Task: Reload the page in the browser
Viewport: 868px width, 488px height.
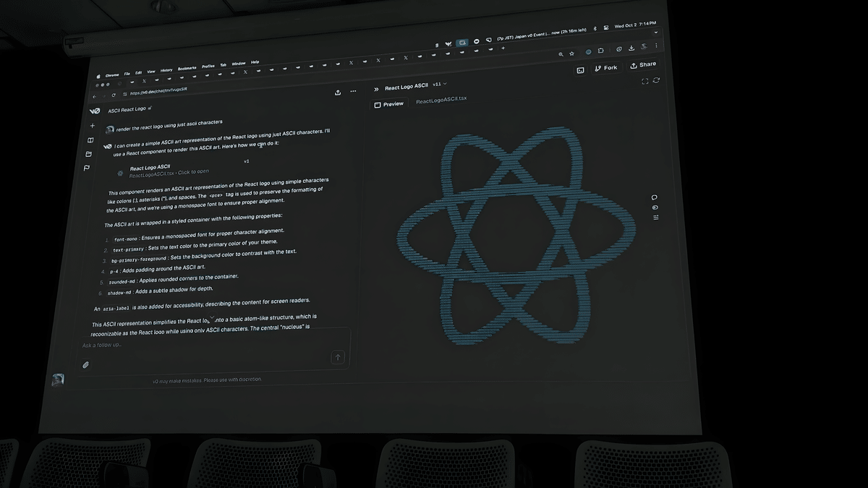Action: click(x=114, y=95)
